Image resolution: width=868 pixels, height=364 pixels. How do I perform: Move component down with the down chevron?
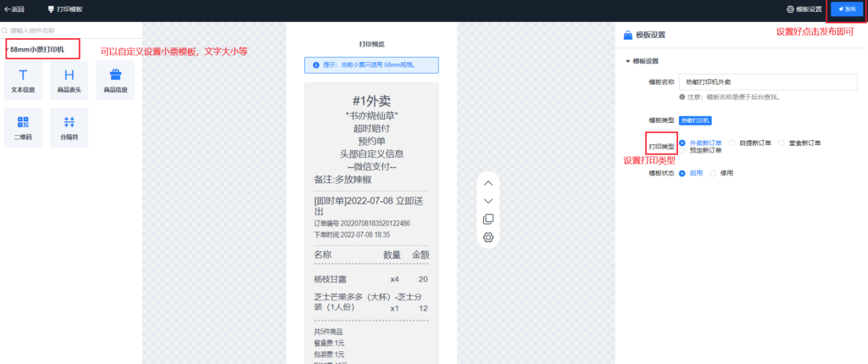(488, 201)
